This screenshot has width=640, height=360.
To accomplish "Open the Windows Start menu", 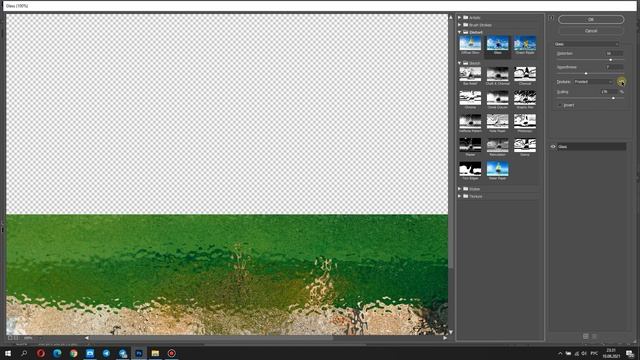I will 8,353.
